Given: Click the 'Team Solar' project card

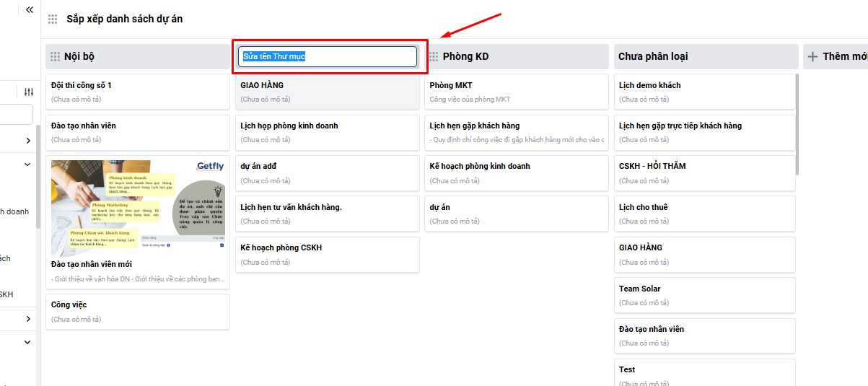Looking at the screenshot, I should point(704,295).
